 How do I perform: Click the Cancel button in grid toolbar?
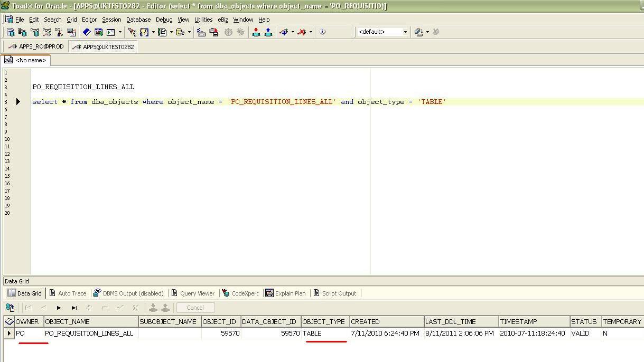point(195,308)
